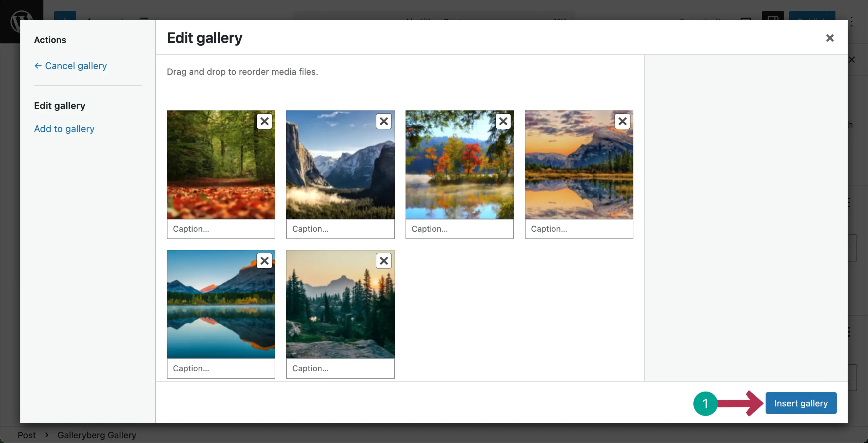This screenshot has height=443, width=868.
Task: Remove the blue lake mountain image
Action: [264, 261]
